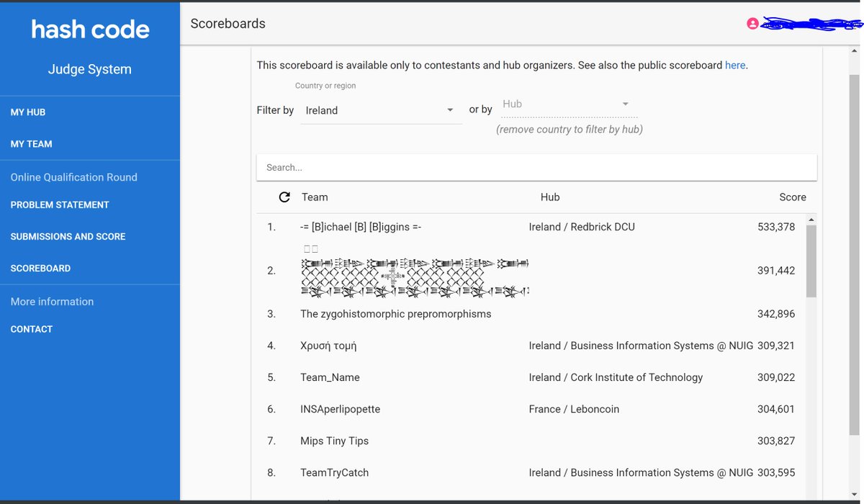Click score 342,896
Screen dimensions: 864x504
point(776,314)
